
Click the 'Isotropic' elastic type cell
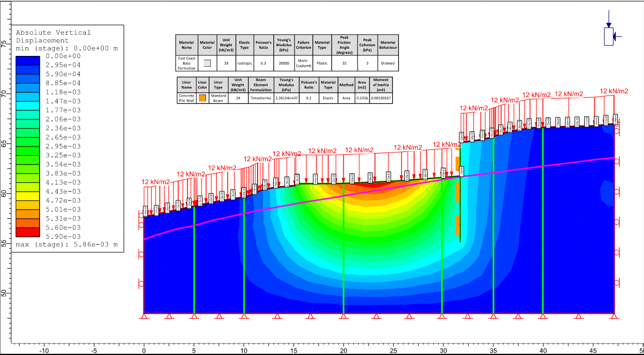(245, 63)
